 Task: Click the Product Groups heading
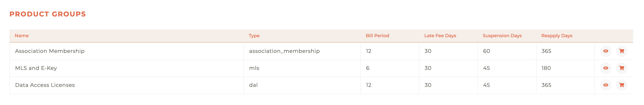click(x=48, y=14)
